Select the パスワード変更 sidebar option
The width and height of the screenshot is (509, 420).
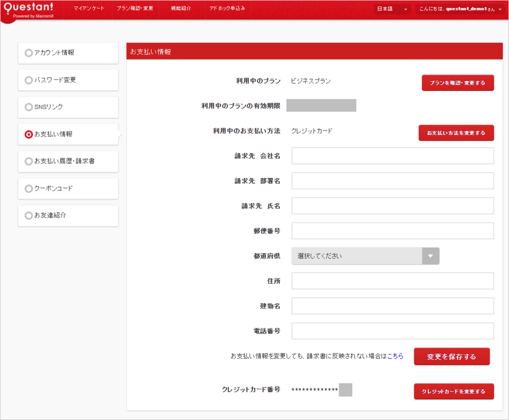pyautogui.click(x=29, y=80)
